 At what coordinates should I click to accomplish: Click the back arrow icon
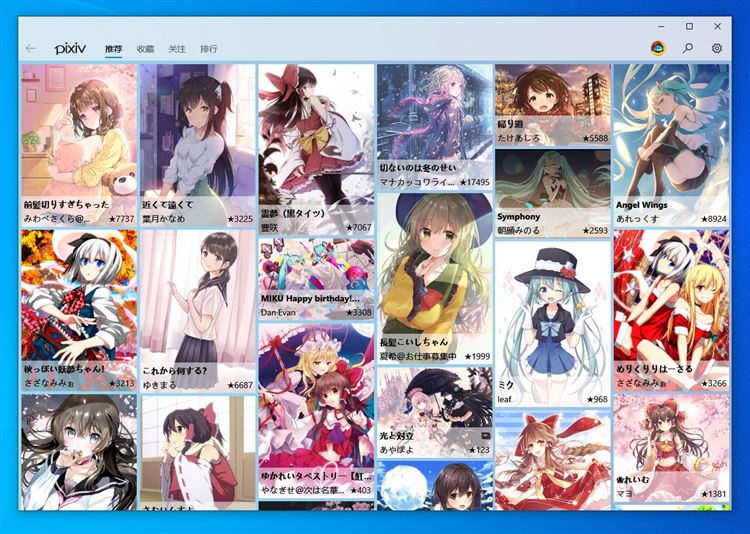tap(31, 48)
